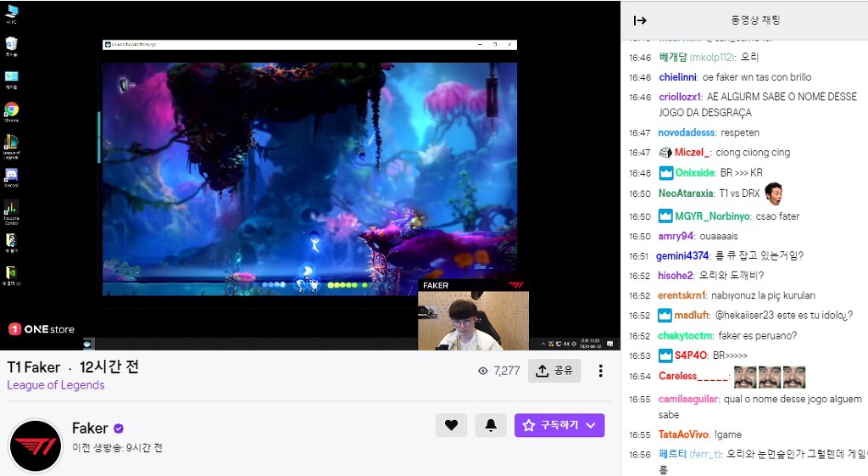Expand the 구독하기 subscribe dropdown chevron
The image size is (868, 476).
(x=590, y=425)
